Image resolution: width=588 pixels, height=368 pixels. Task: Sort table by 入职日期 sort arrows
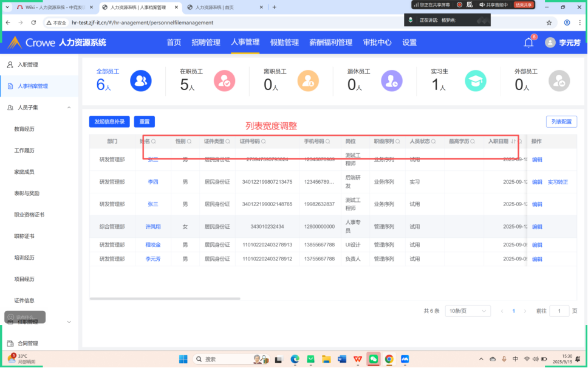[513, 142]
